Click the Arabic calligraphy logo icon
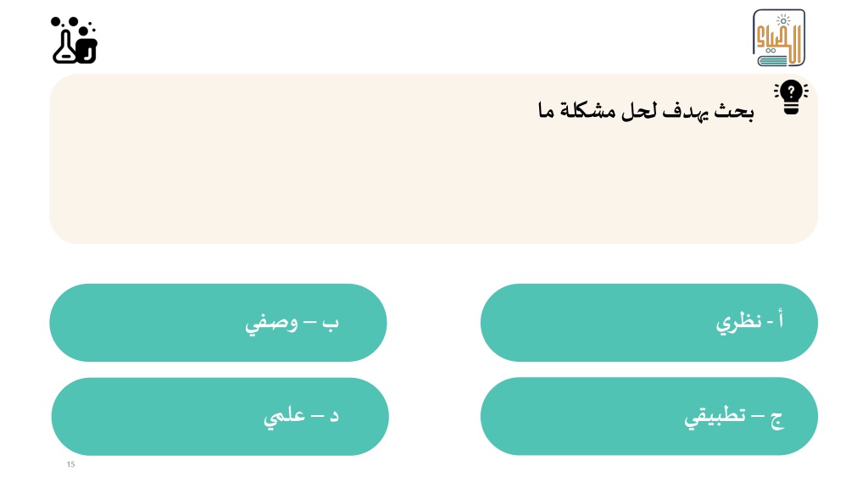 click(x=779, y=37)
